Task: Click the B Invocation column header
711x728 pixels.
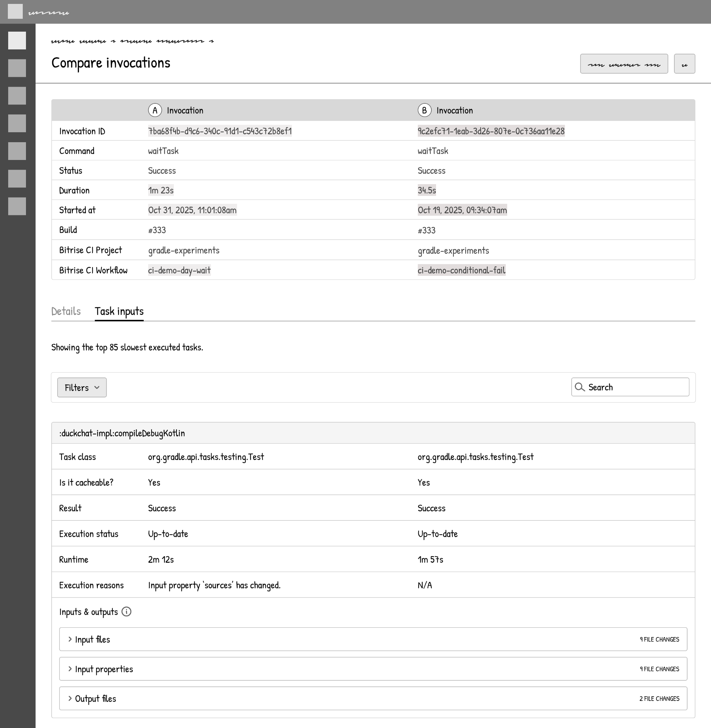Action: click(x=445, y=110)
